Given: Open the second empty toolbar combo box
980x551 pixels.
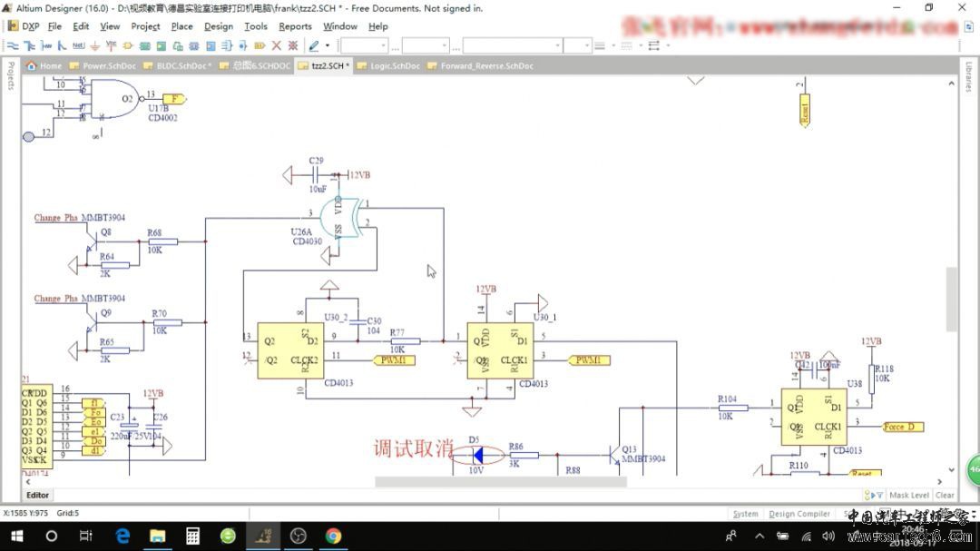Looking at the screenshot, I should click(426, 45).
